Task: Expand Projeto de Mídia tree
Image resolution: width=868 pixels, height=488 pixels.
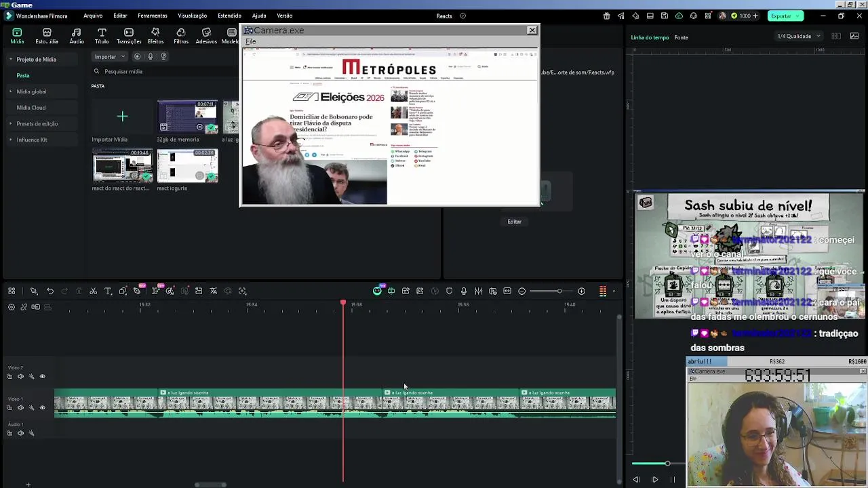Action: 10,59
